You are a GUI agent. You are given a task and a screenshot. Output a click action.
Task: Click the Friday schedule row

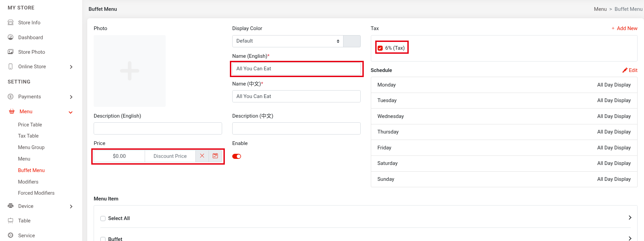click(504, 148)
